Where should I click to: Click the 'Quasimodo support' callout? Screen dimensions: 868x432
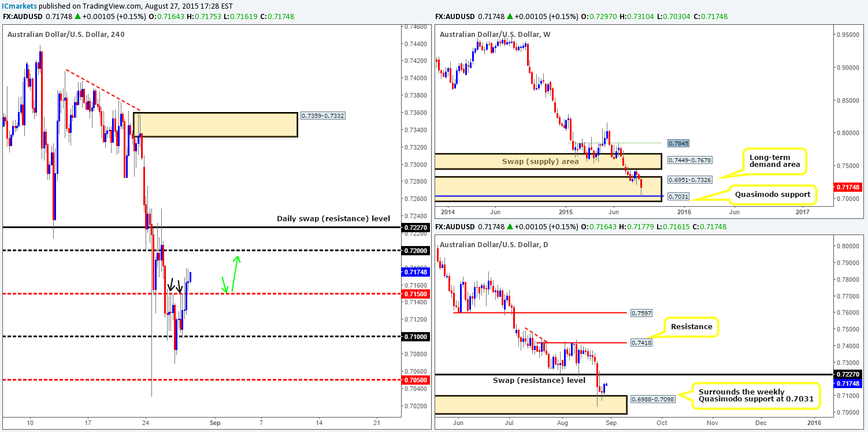tap(773, 194)
